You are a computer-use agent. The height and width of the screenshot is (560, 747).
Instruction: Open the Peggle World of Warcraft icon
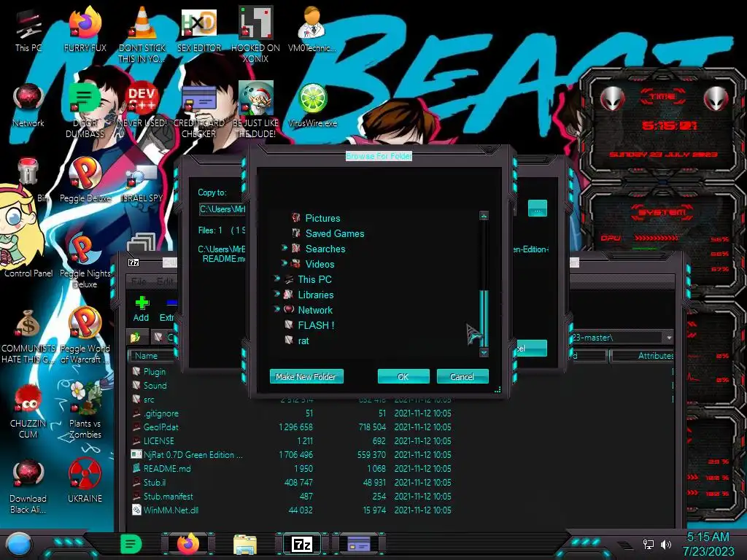click(85, 335)
